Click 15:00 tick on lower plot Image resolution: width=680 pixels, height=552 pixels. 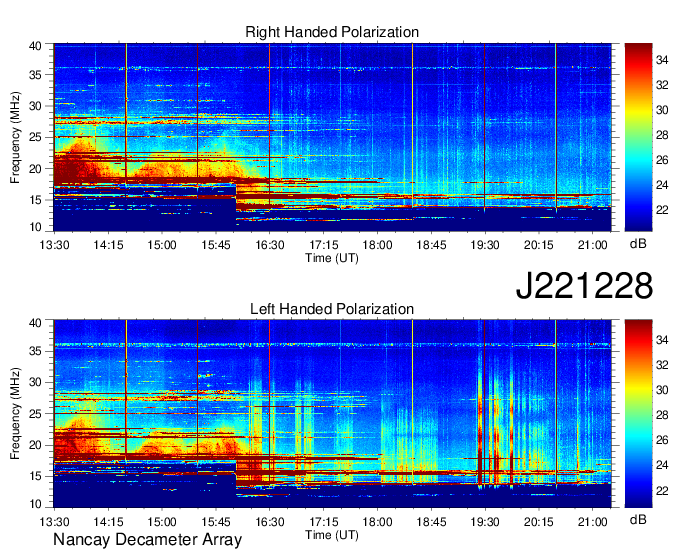point(162,522)
